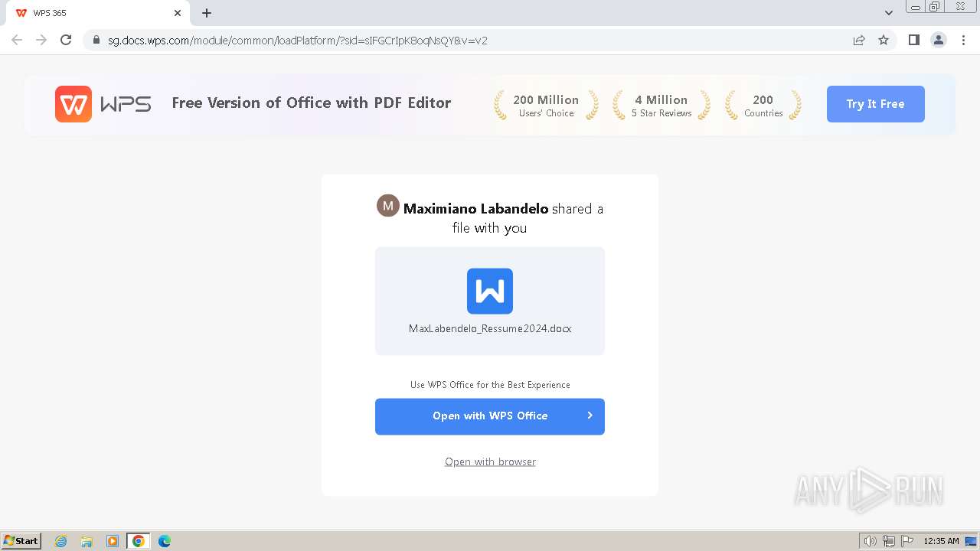
Task: Launch Microsoft Edge from the taskbar
Action: pos(165,541)
